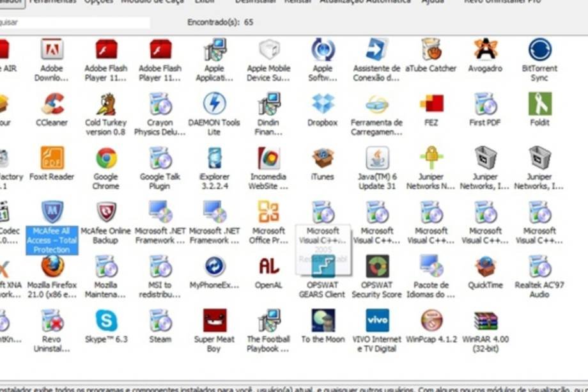Select The Football Playbook icon
The image size is (588, 392).
(x=268, y=320)
